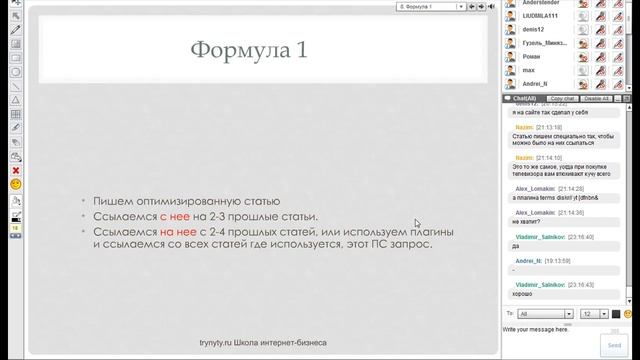640x360 pixels.
Task: Click red text 'на нее' in slide
Action: tap(178, 232)
